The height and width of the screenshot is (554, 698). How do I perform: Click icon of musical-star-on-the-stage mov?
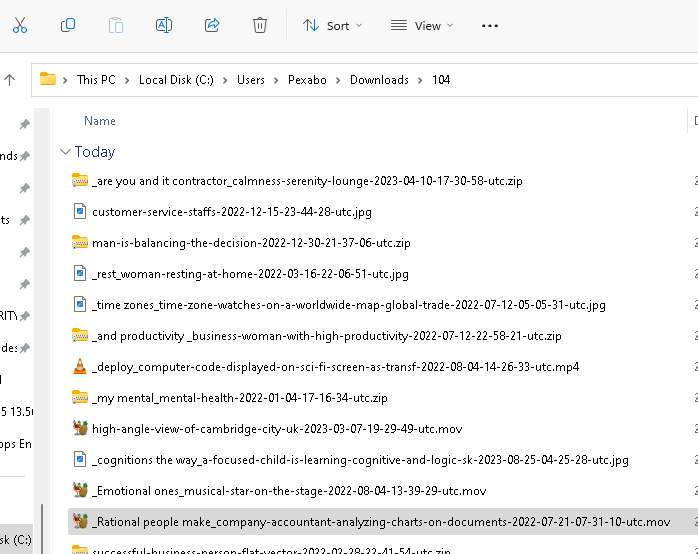[80, 490]
